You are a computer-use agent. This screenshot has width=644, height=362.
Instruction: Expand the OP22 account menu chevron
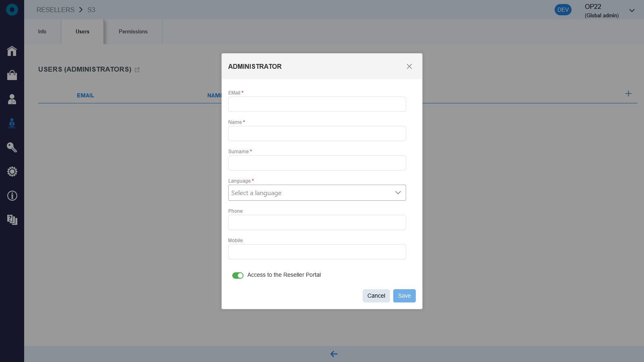632,10
